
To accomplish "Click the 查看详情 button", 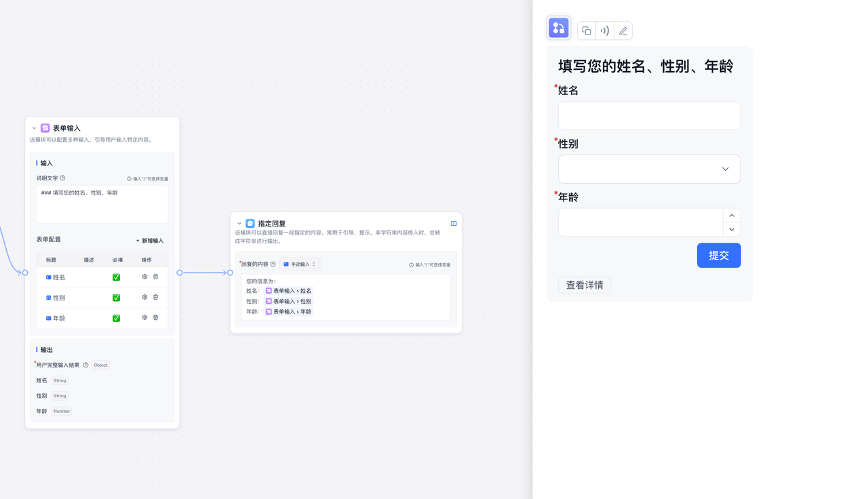I will (585, 285).
